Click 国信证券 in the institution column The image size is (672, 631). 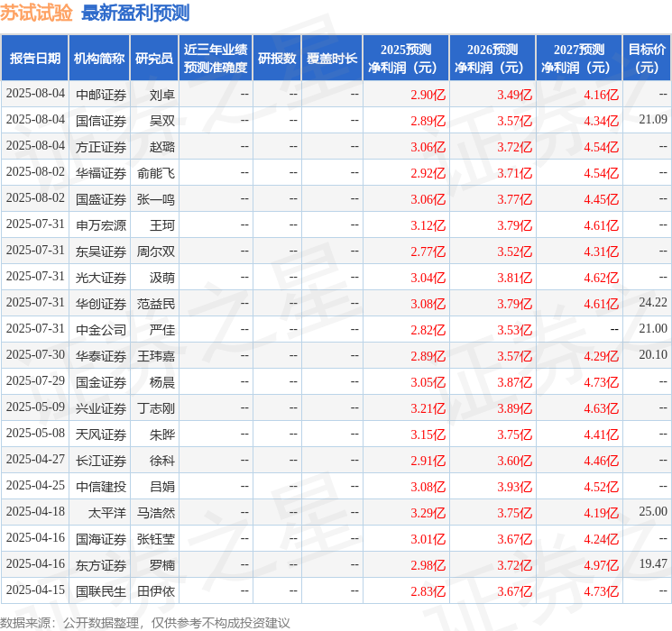[101, 121]
